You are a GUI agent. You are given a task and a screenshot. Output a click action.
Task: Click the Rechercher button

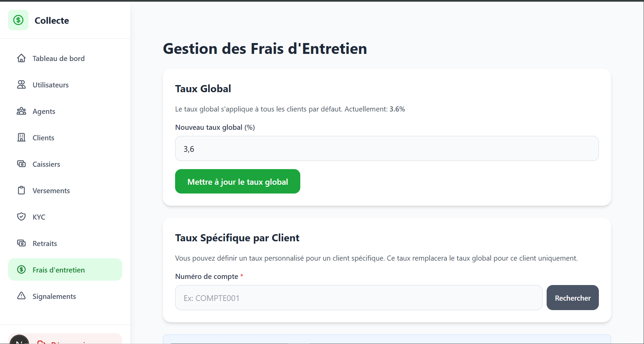[572, 298]
